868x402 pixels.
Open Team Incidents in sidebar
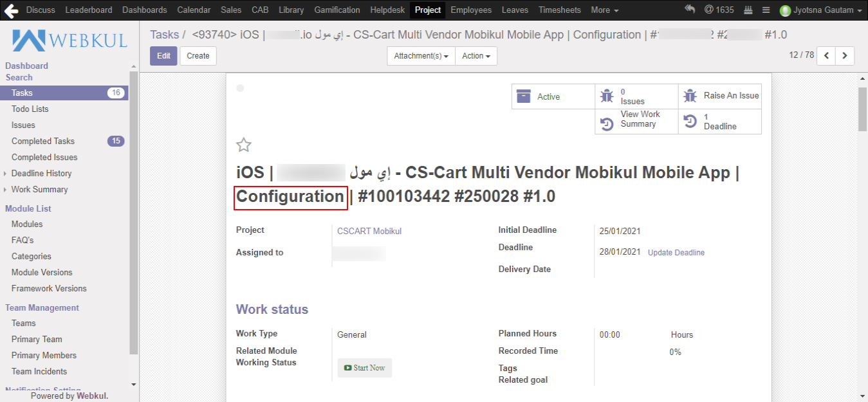point(39,371)
